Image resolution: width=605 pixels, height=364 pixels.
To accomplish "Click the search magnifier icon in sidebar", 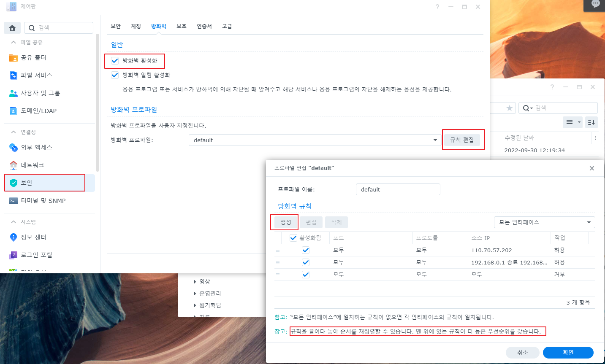I will point(32,28).
